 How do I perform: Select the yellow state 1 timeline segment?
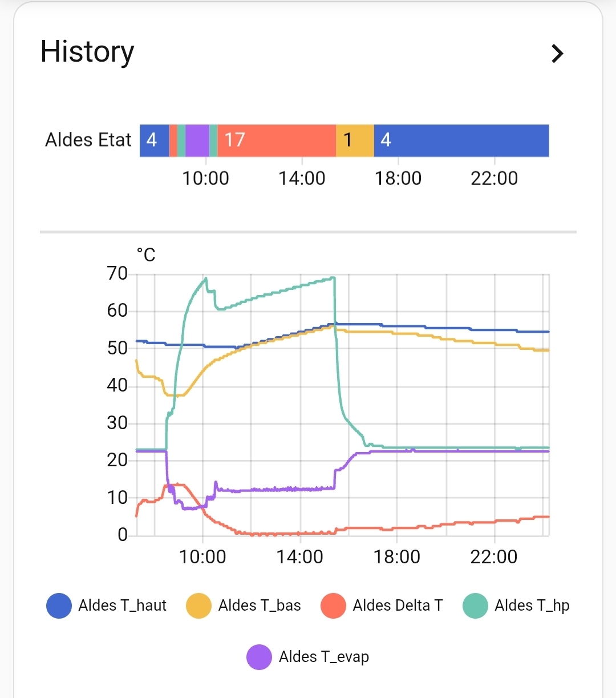point(355,140)
